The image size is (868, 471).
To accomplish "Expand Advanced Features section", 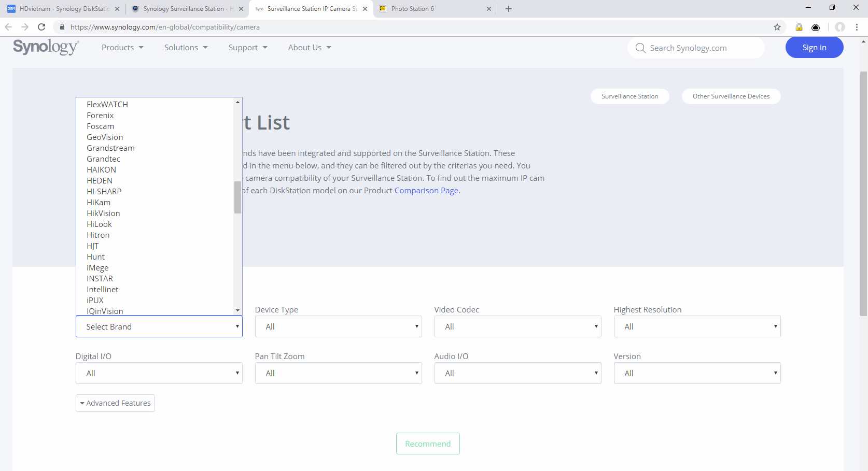I will point(115,403).
